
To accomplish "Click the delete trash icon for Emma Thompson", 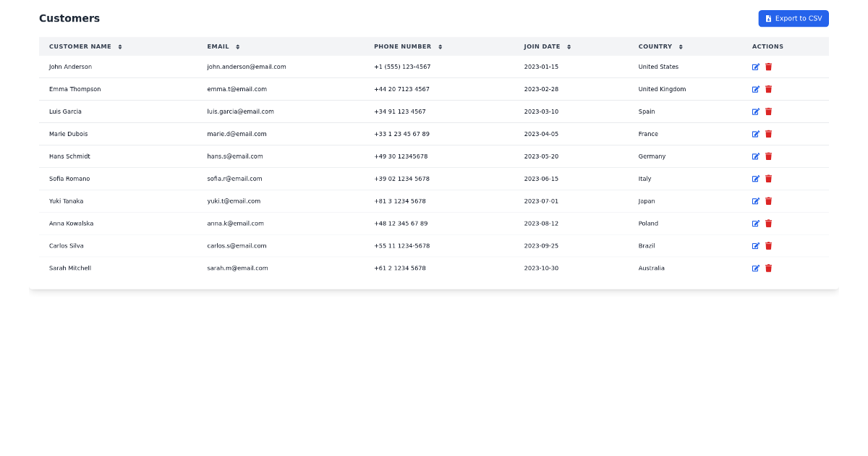I will pyautogui.click(x=768, y=89).
